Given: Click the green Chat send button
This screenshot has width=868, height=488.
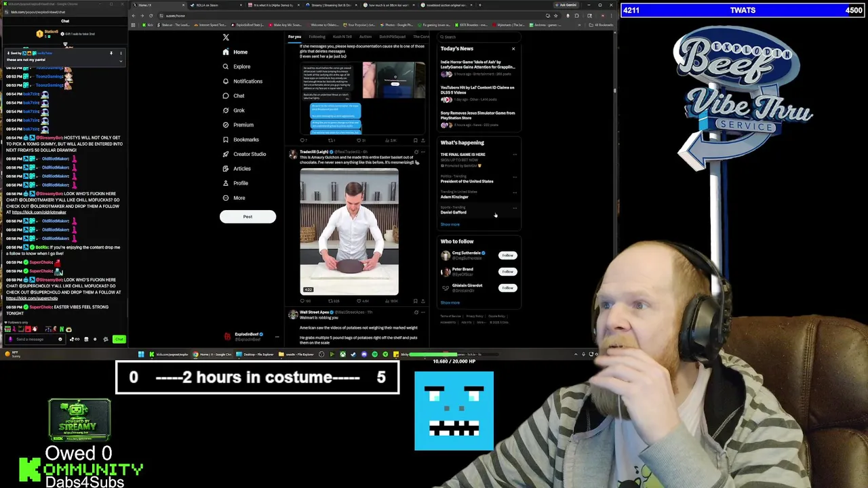Looking at the screenshot, I should tap(119, 339).
